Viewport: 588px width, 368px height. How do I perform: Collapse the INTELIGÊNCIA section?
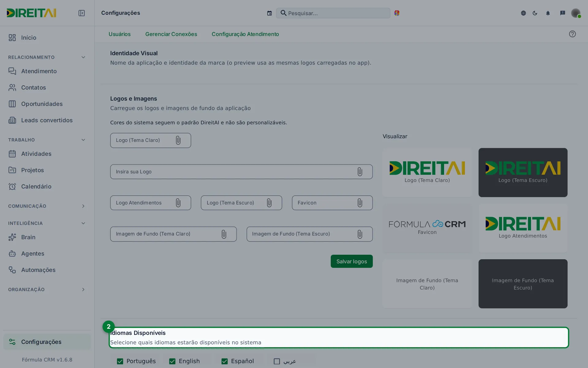(83, 223)
